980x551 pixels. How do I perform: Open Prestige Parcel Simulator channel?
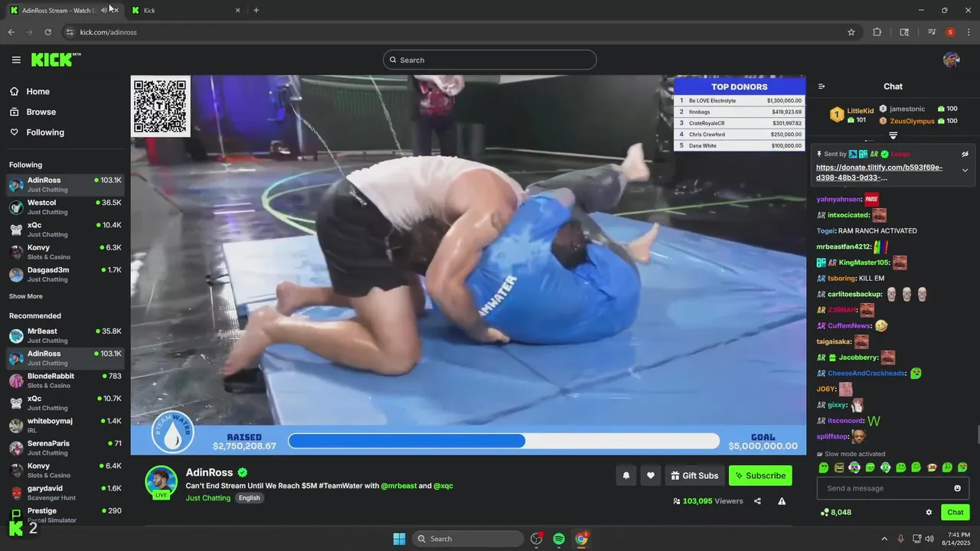pos(65,515)
